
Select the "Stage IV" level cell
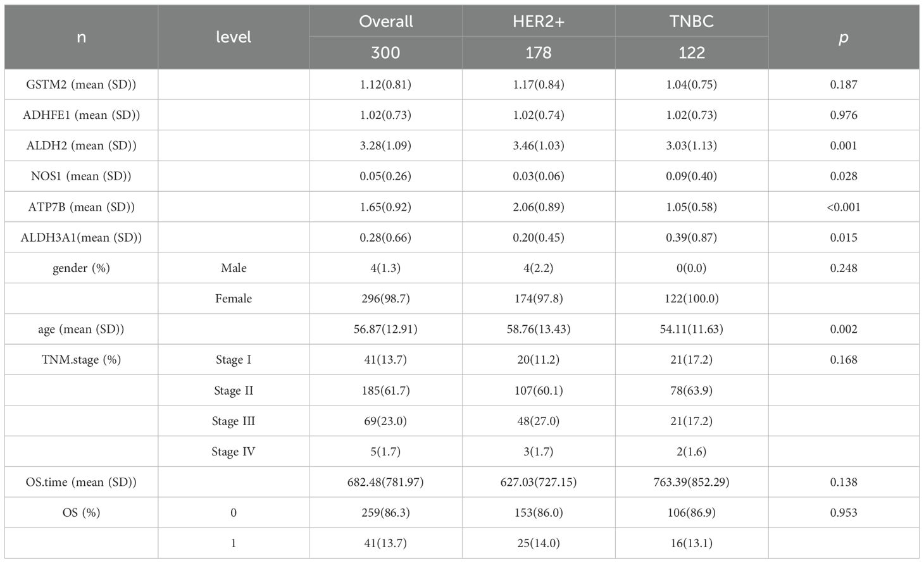pos(234,452)
